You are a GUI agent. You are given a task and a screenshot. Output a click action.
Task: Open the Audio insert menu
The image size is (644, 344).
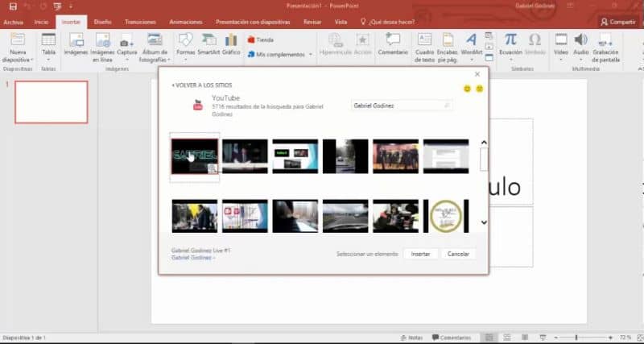click(580, 48)
